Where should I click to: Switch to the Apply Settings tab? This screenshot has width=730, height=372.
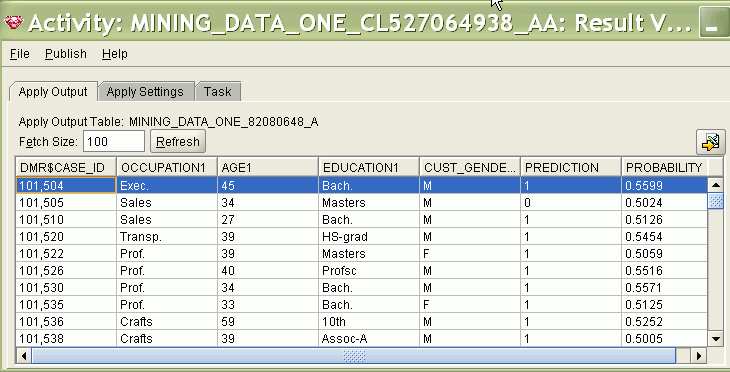pos(145,92)
